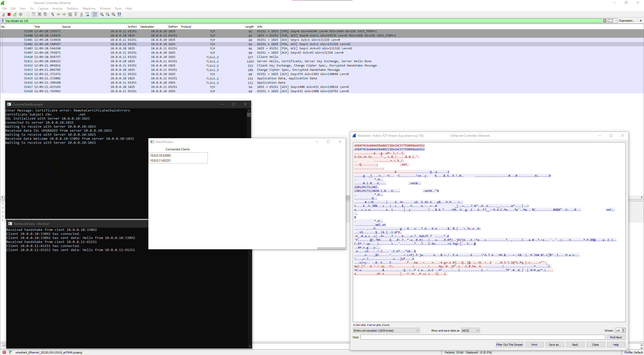Image resolution: width=644 pixels, height=355 pixels.
Task: Select client 10.0.0.10:33092 in Connected Clients
Action: click(x=160, y=155)
